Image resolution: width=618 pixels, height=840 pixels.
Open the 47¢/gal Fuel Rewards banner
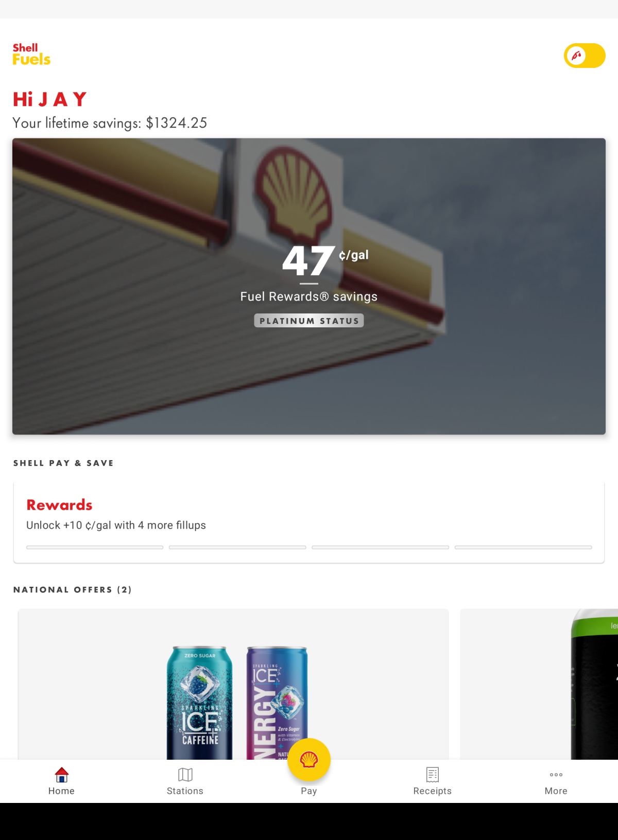coord(309,286)
